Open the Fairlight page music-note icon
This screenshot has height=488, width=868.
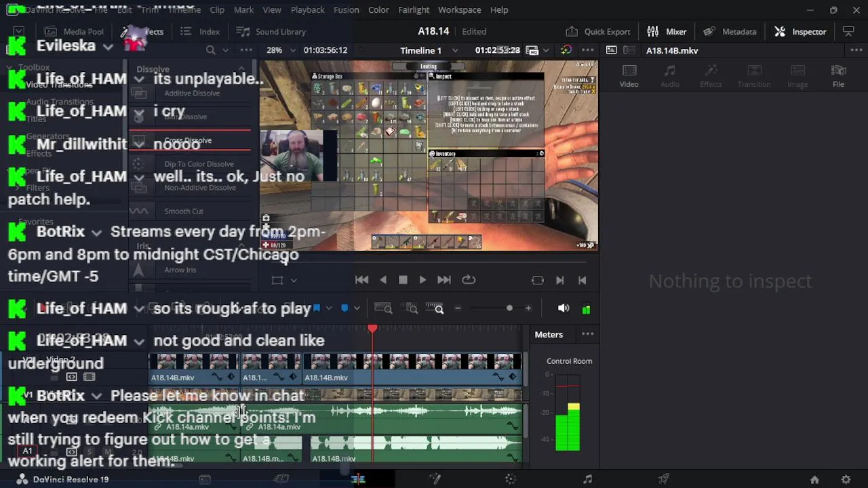[x=587, y=479]
